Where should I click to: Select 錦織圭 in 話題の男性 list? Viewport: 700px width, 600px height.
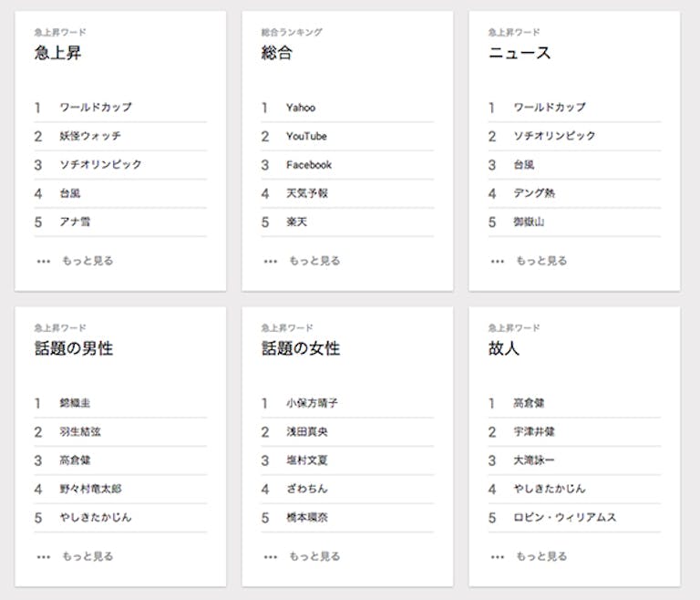[75, 403]
